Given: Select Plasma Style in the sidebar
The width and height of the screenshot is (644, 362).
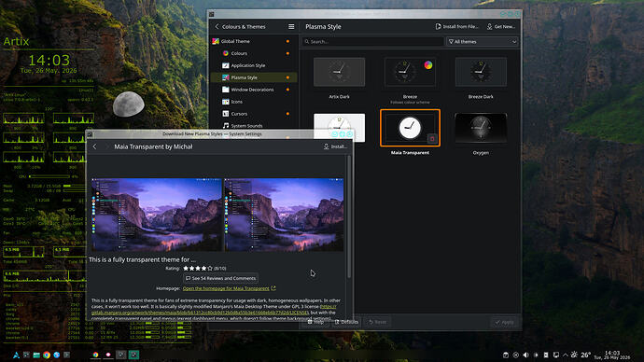Looking at the screenshot, I should tap(254, 77).
